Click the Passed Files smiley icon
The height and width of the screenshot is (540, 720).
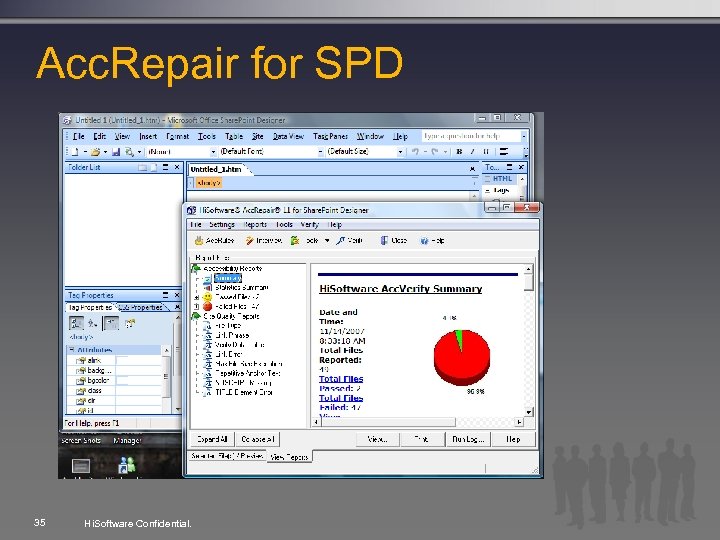[x=208, y=297]
